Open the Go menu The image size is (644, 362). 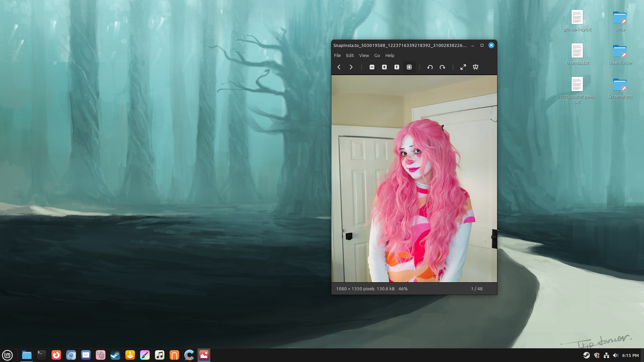[377, 56]
